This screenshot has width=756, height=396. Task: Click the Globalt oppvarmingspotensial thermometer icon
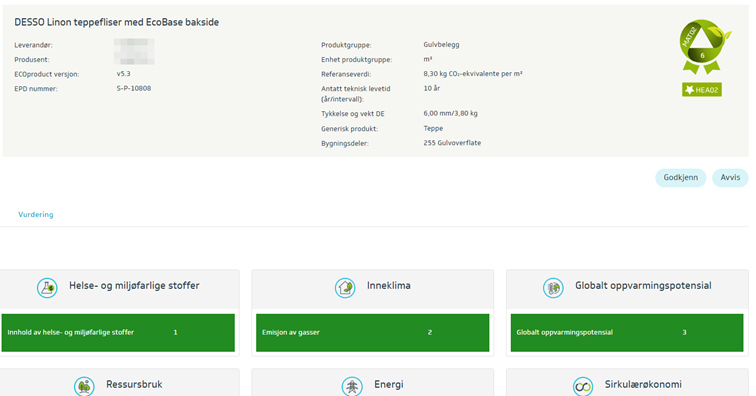click(553, 288)
